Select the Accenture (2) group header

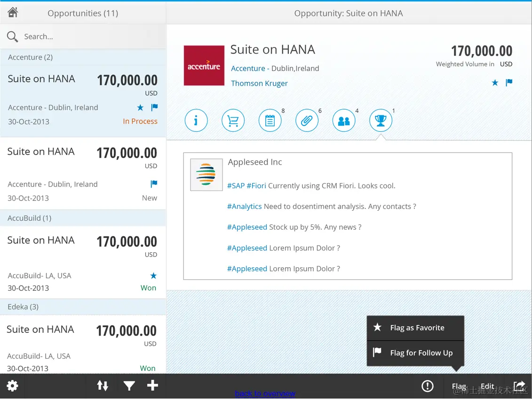coord(83,57)
